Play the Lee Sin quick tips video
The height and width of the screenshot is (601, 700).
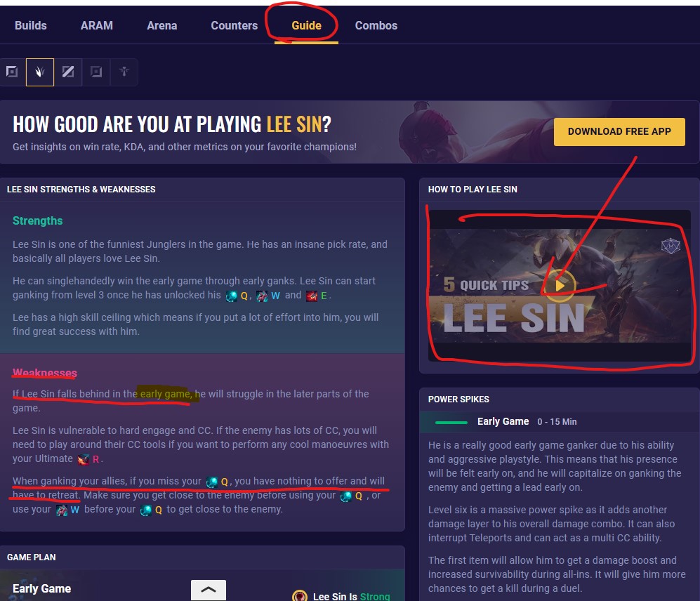[560, 286]
